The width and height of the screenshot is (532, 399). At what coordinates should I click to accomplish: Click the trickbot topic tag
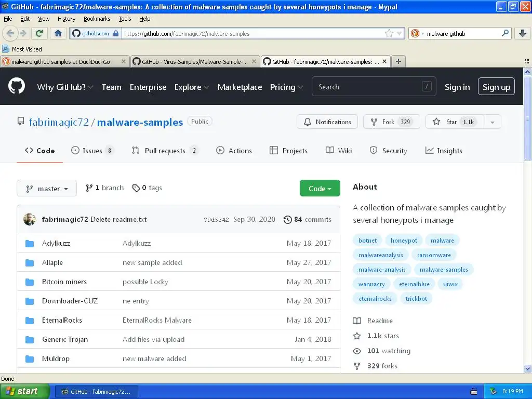tap(416, 299)
